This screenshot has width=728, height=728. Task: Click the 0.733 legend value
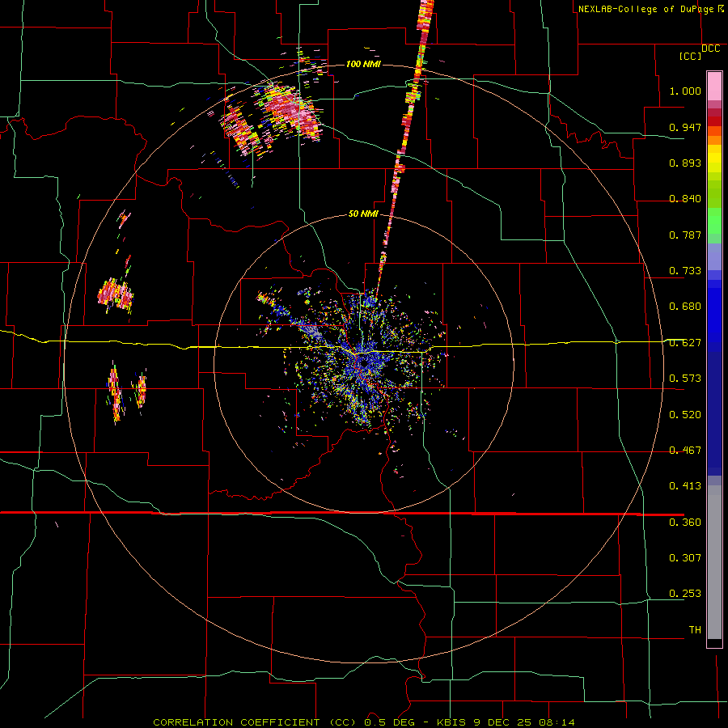click(685, 271)
